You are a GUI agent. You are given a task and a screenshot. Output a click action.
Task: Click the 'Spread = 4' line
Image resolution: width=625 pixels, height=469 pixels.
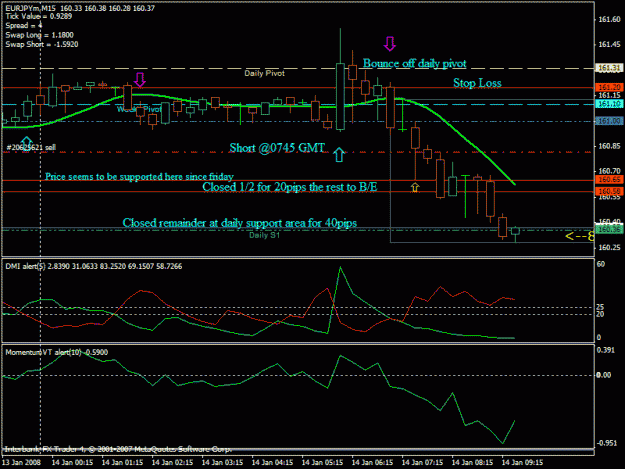click(24, 26)
